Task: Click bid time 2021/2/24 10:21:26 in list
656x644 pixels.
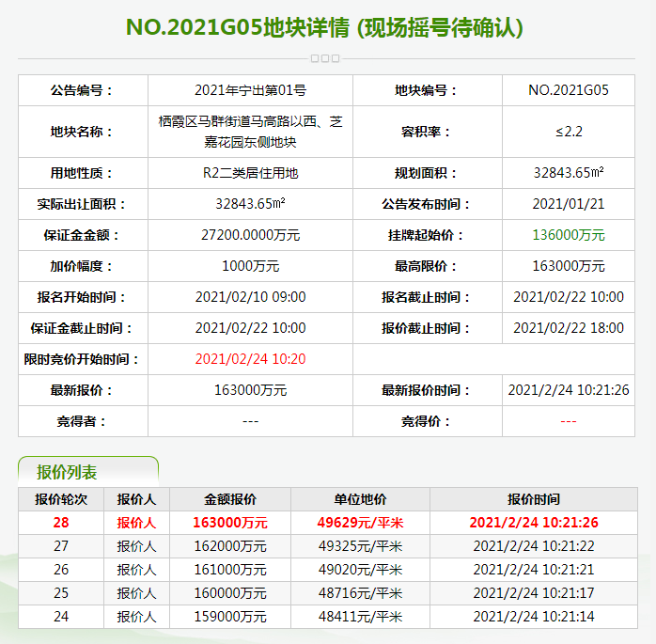Action: pyautogui.click(x=534, y=522)
